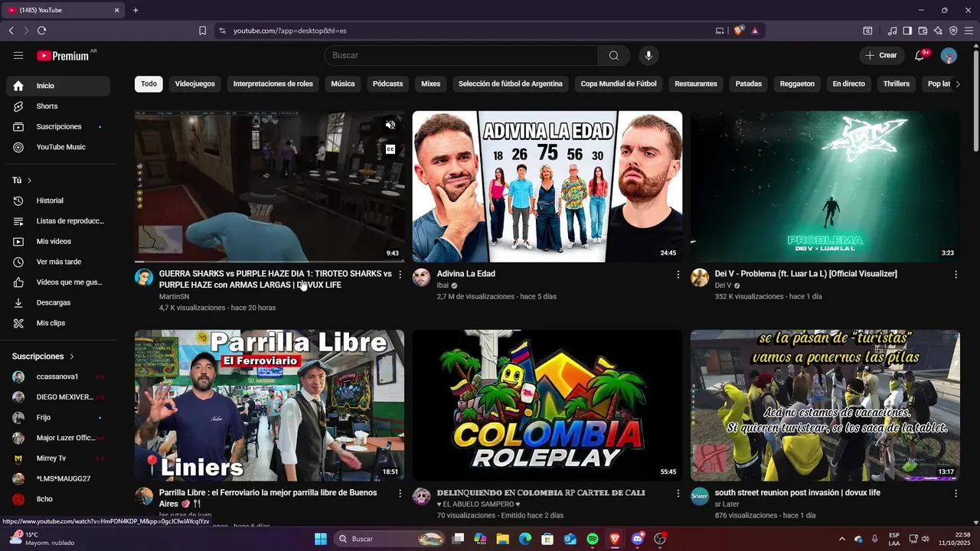Toggle the browser sidebar panel

907,31
